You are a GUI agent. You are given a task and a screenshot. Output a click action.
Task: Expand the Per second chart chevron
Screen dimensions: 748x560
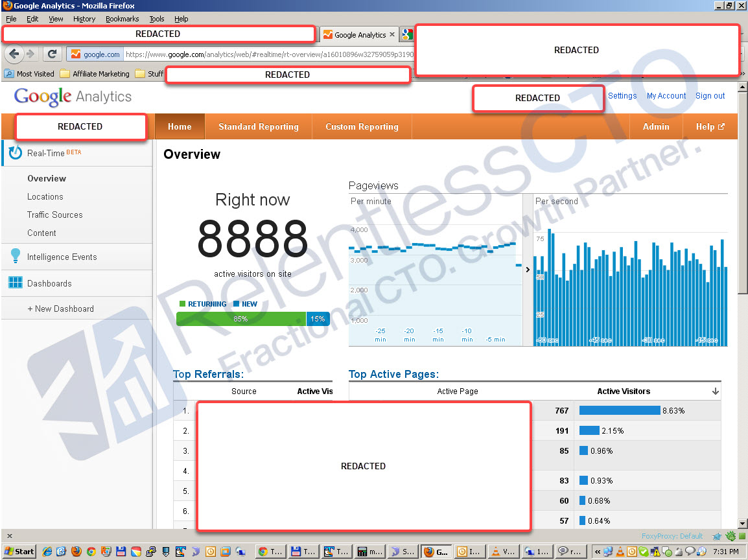click(528, 268)
